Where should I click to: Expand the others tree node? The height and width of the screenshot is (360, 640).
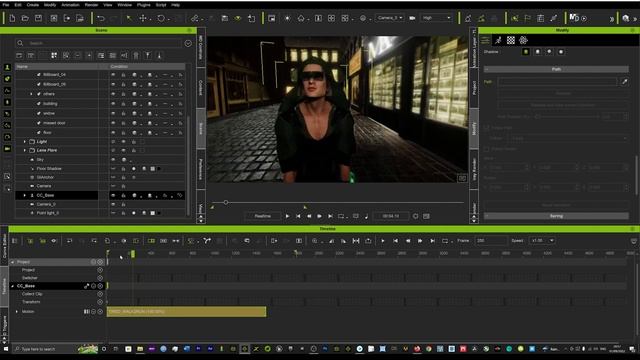[x=31, y=94]
